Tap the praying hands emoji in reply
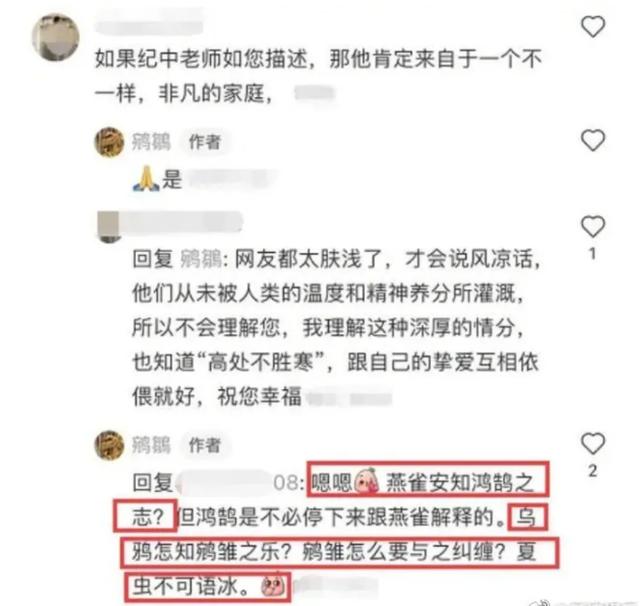This screenshot has width=640, height=606. [146, 180]
